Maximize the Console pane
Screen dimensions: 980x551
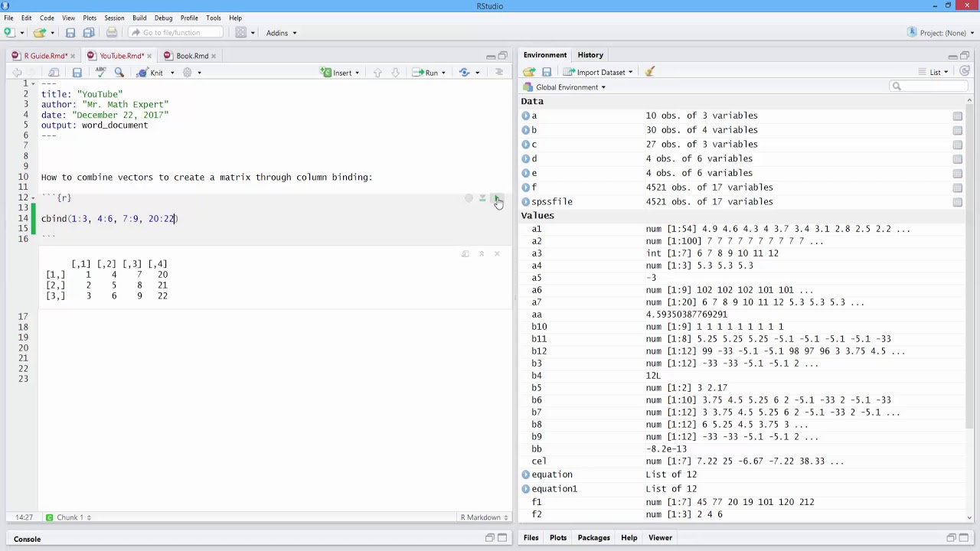[503, 538]
